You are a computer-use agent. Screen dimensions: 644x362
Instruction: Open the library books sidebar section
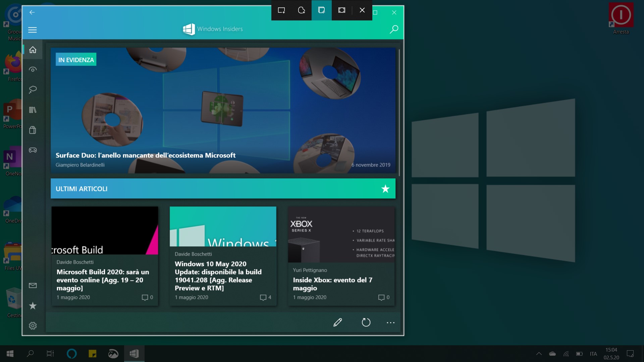(x=33, y=110)
